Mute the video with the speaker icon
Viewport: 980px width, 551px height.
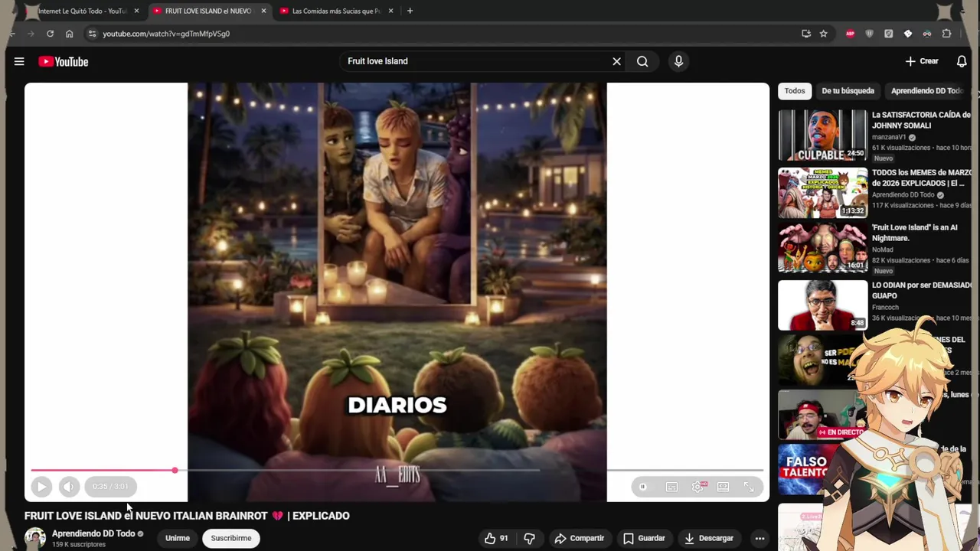coord(69,486)
